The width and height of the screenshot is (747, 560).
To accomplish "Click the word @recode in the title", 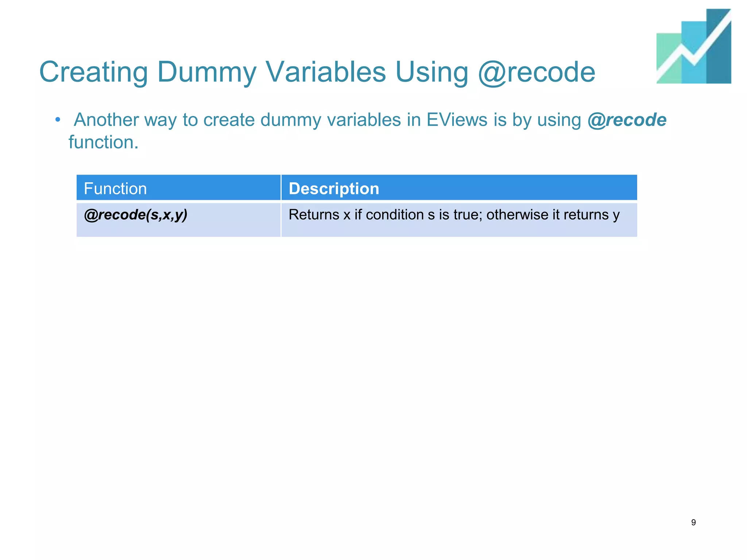I will click(536, 72).
